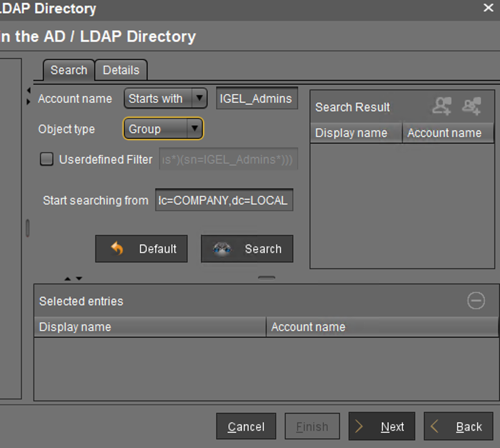This screenshot has width=500, height=448.
Task: Click the right expand arrow beside Account name
Action: click(x=29, y=102)
